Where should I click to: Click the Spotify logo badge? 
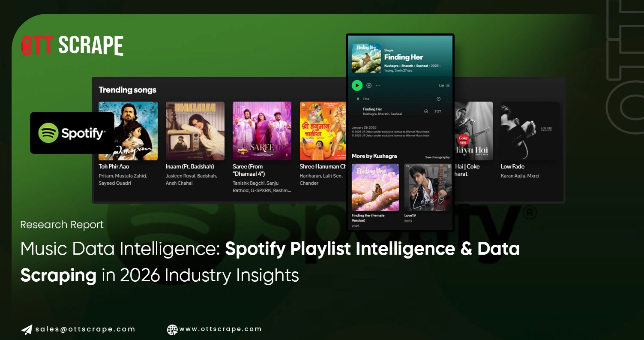[x=72, y=133]
